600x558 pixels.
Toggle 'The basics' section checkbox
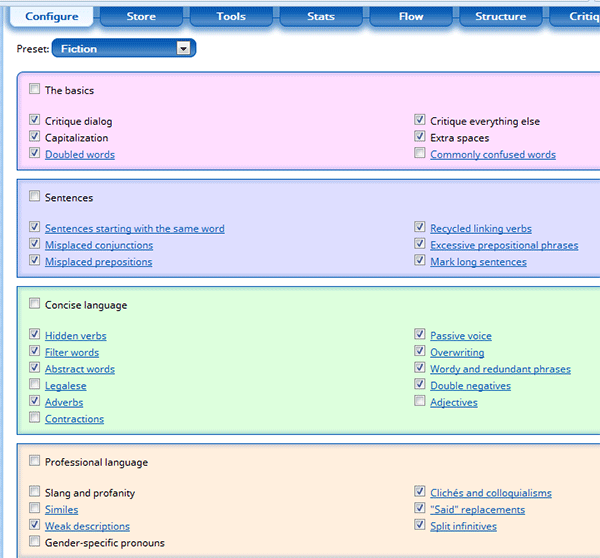[x=35, y=90]
